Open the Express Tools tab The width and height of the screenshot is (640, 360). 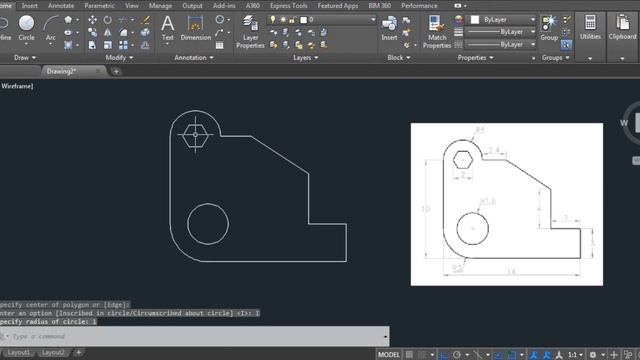tap(289, 6)
